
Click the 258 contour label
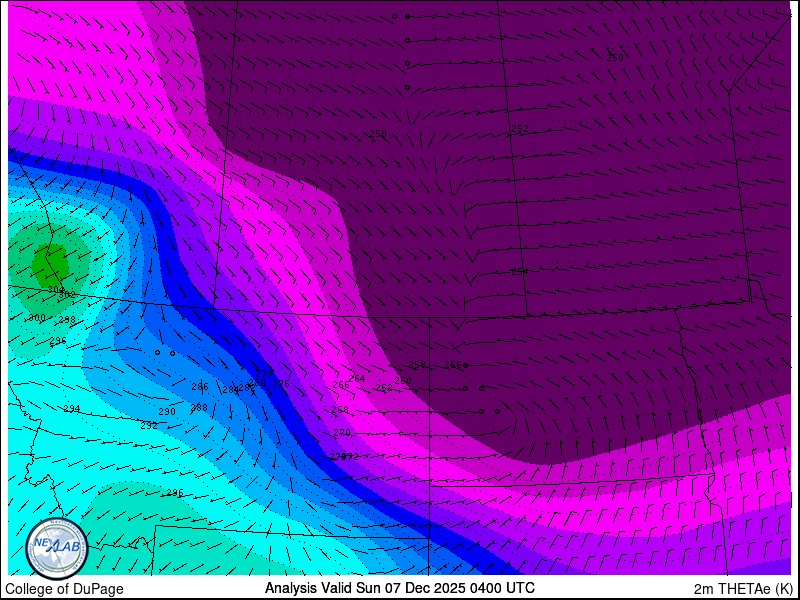[417, 365]
